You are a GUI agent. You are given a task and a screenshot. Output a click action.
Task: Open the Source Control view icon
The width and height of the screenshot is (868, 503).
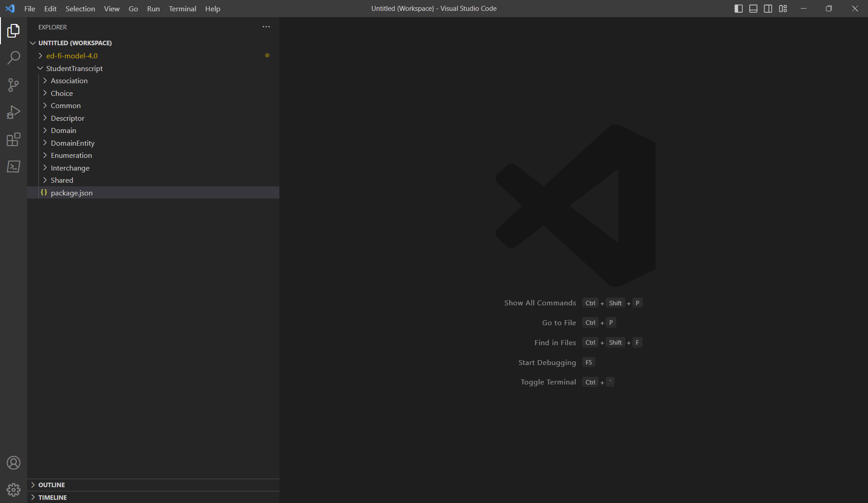pyautogui.click(x=14, y=85)
